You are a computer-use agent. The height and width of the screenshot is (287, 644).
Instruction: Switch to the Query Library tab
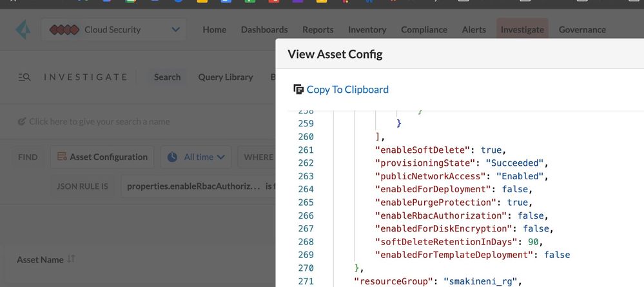[x=226, y=77]
